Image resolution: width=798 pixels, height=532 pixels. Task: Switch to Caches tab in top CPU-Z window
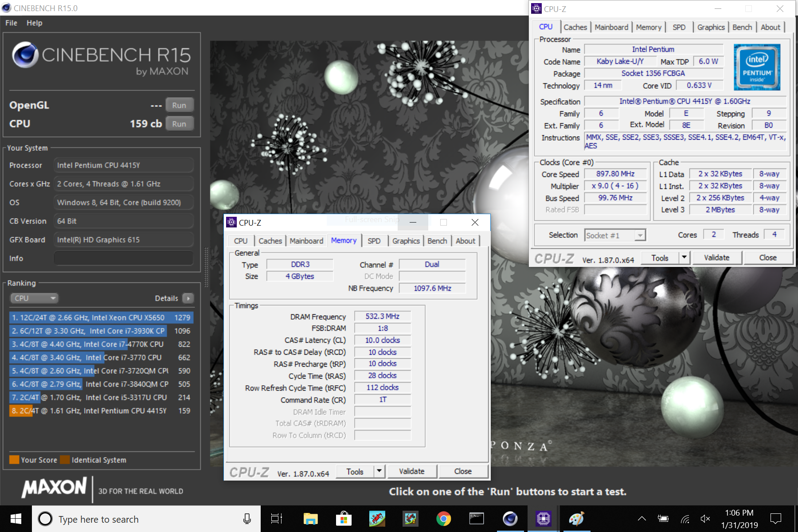(x=575, y=27)
